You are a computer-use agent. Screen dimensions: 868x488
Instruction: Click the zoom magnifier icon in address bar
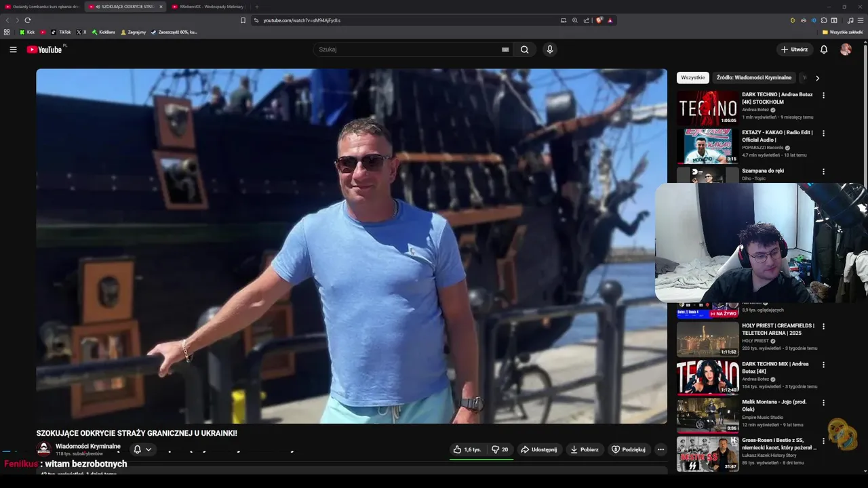pyautogui.click(x=574, y=20)
